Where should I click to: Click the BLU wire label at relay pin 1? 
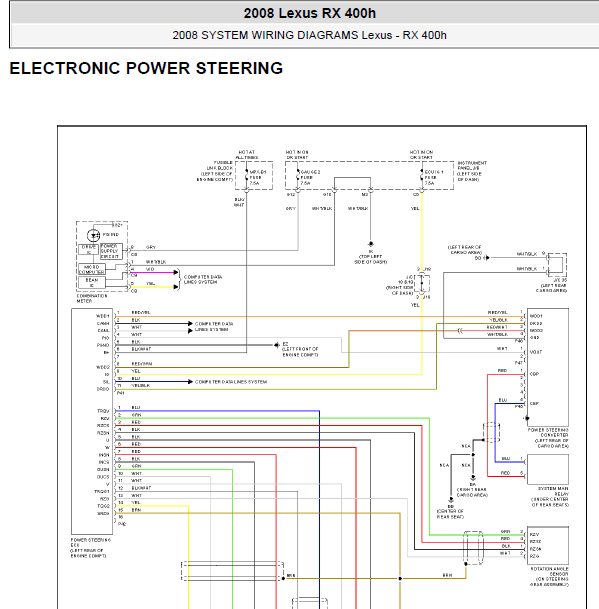click(x=506, y=458)
